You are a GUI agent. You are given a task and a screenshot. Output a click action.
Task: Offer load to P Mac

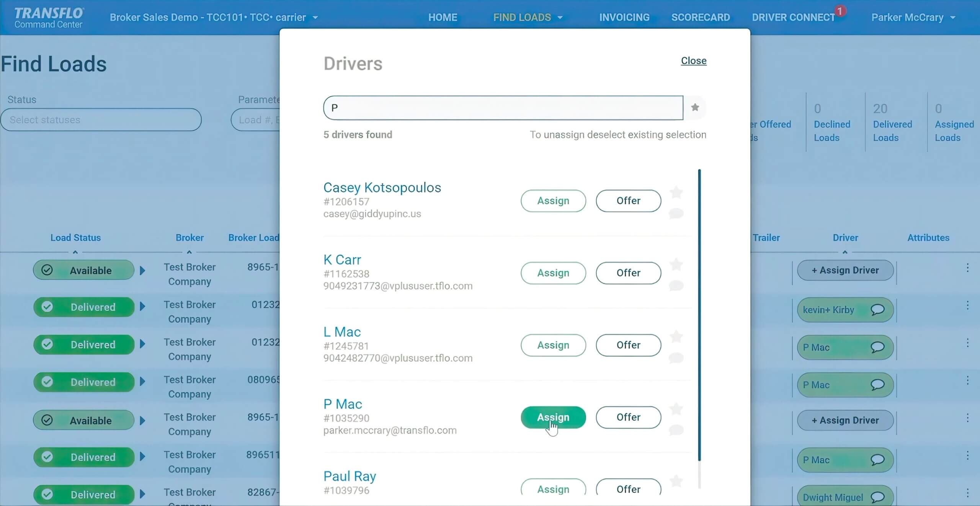(628, 417)
